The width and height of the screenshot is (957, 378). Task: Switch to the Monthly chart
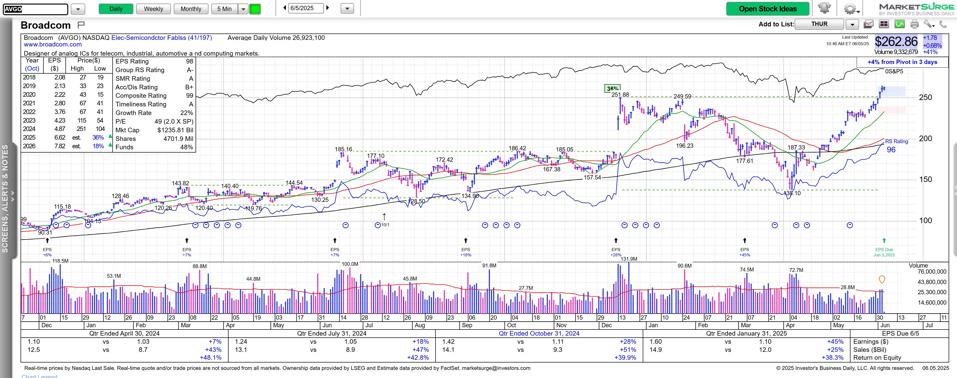click(191, 9)
